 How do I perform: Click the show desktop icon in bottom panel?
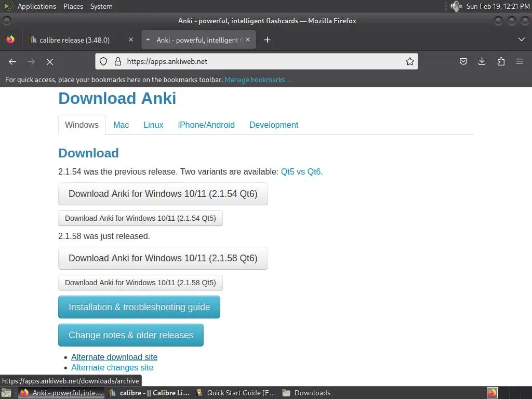point(6,393)
